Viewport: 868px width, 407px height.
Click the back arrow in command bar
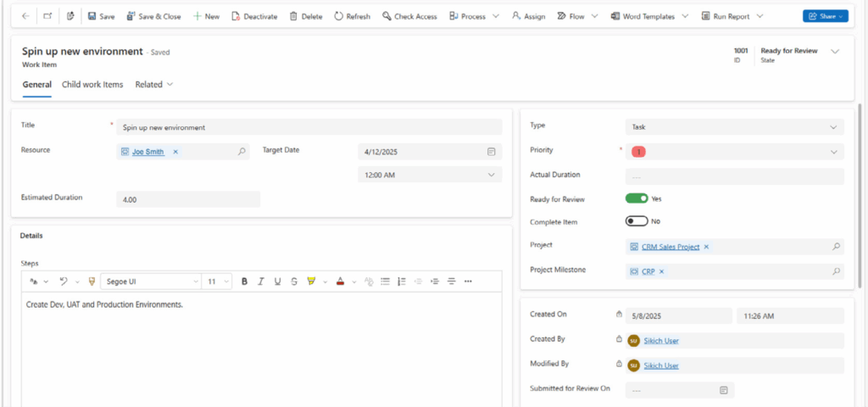point(25,16)
